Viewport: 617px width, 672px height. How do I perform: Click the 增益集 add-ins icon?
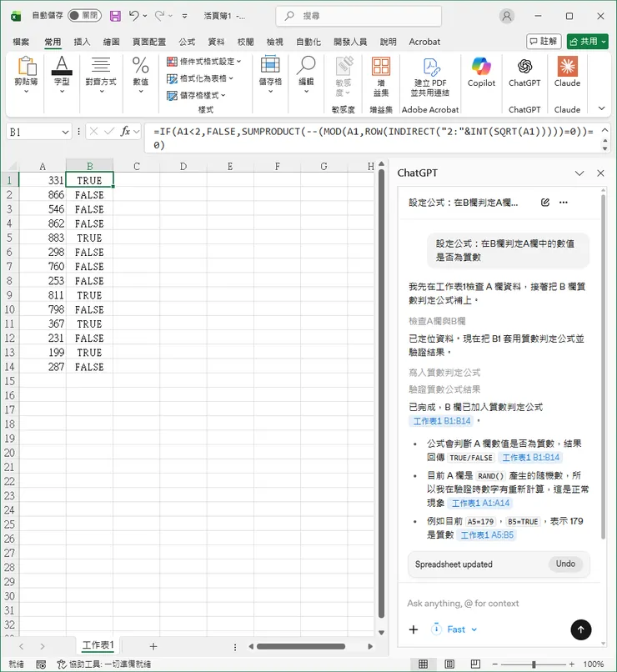pos(381,78)
